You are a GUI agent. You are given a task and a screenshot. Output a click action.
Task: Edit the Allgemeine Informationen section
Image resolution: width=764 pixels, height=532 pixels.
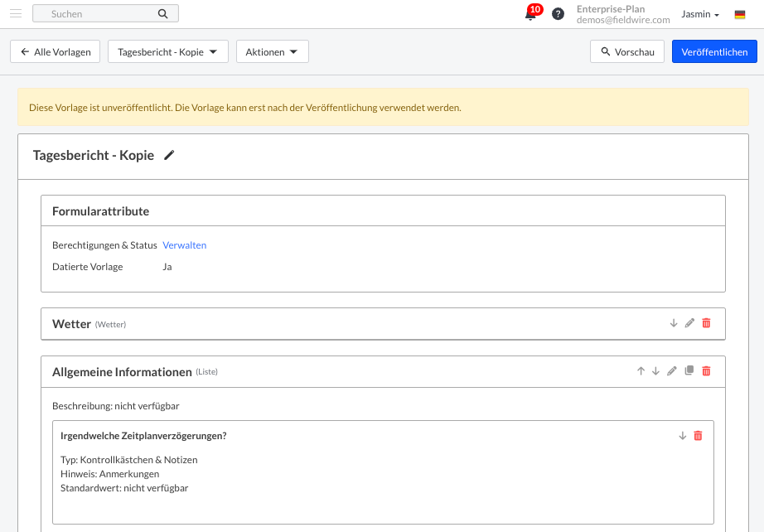(x=672, y=371)
